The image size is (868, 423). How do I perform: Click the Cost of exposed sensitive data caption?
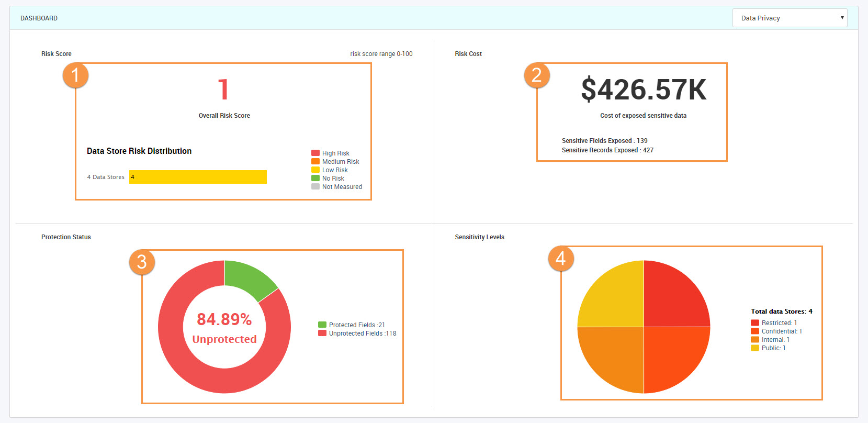643,116
